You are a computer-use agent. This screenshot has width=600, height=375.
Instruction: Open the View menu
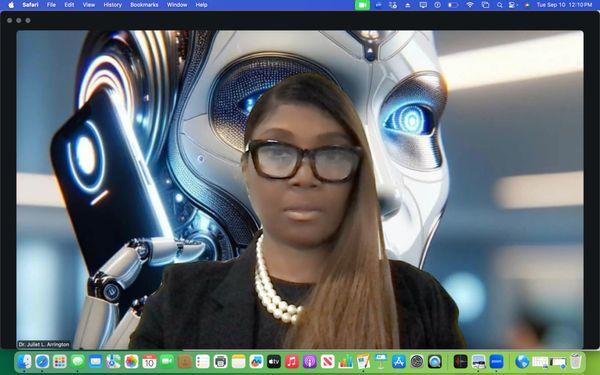[89, 5]
